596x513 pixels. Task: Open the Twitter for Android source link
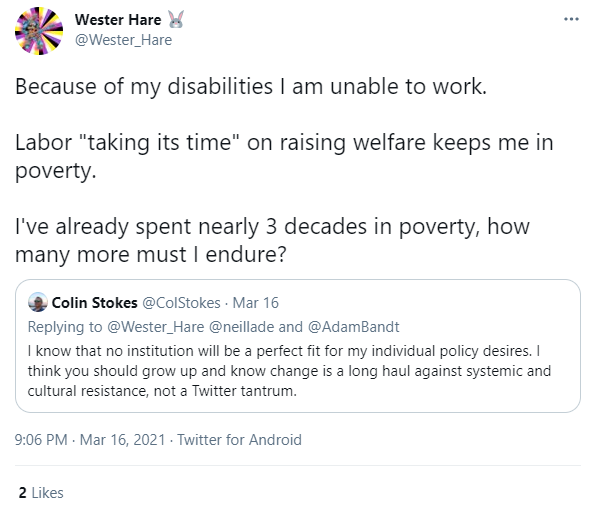(239, 440)
